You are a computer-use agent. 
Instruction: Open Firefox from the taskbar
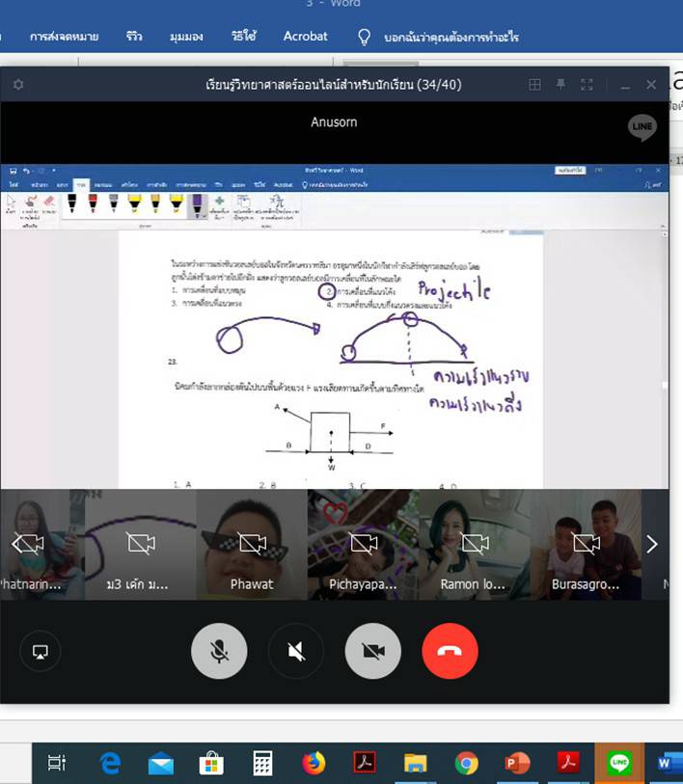click(314, 764)
